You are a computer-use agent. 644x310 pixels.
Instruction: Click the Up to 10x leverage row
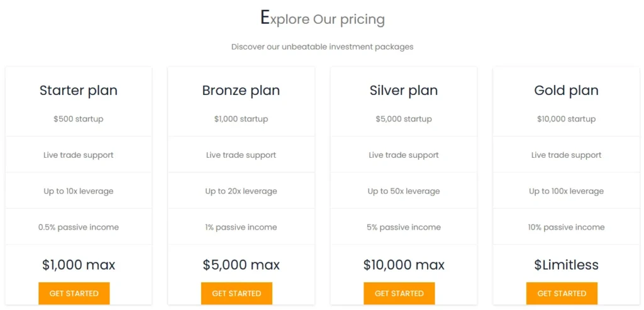coord(79,191)
